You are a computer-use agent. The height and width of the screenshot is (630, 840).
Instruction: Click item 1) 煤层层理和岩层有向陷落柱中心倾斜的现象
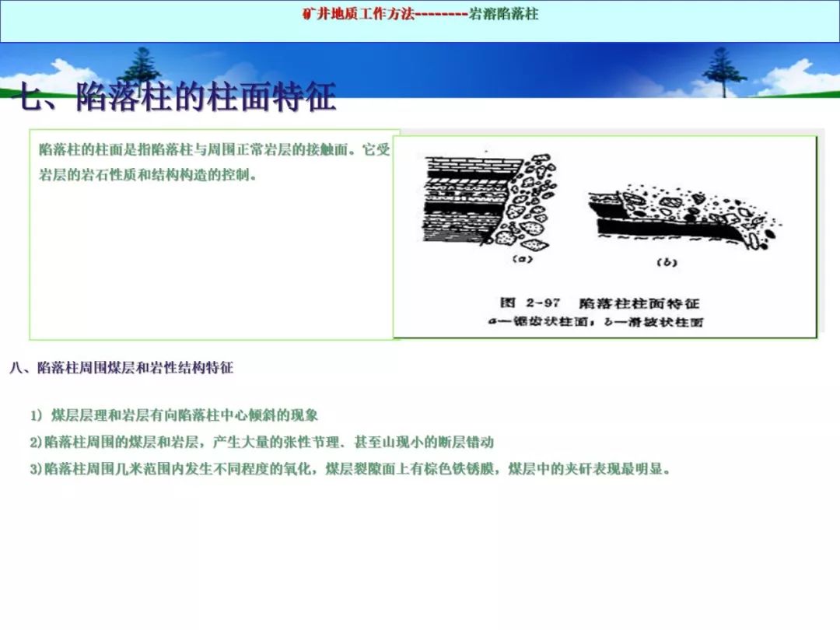click(x=174, y=415)
